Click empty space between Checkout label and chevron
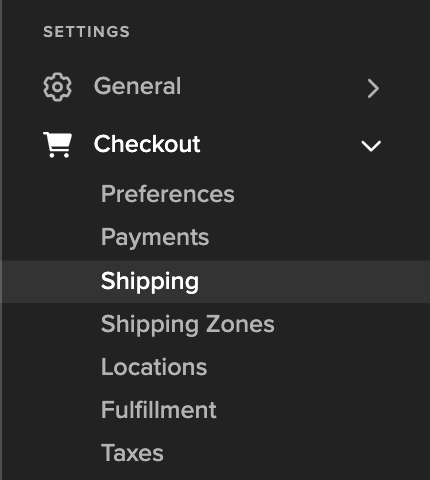Image resolution: width=430 pixels, height=480 pixels. pos(280,145)
